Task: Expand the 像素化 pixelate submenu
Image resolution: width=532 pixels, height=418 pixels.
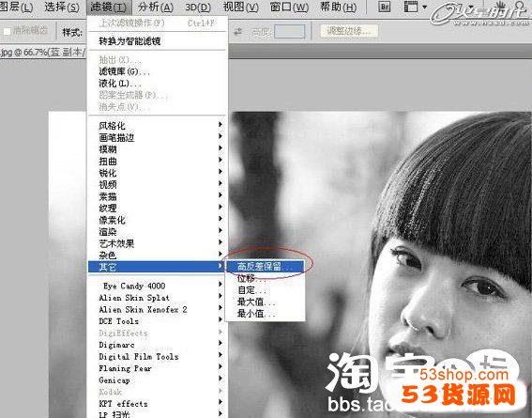Action: point(158,220)
